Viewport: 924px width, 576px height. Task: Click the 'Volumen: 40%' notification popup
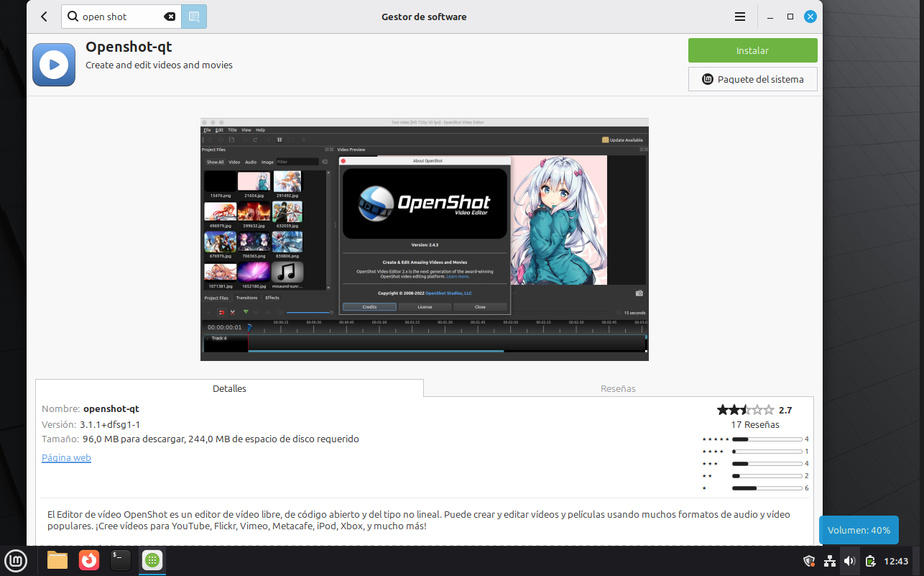click(859, 530)
